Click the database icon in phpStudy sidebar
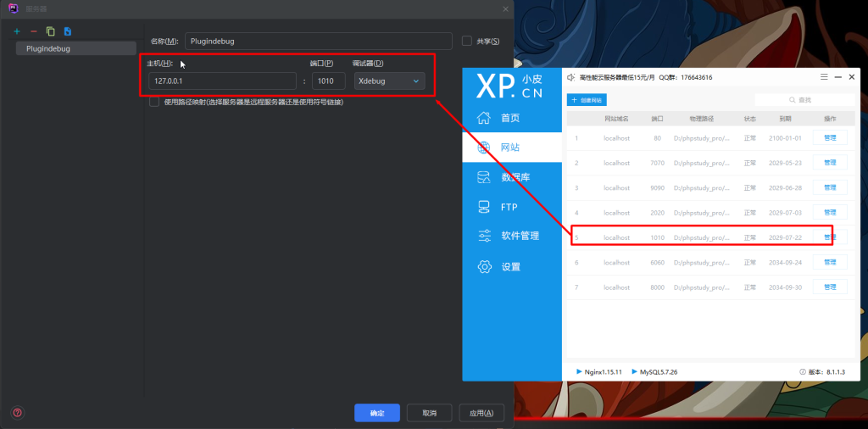The image size is (868, 429). [484, 177]
